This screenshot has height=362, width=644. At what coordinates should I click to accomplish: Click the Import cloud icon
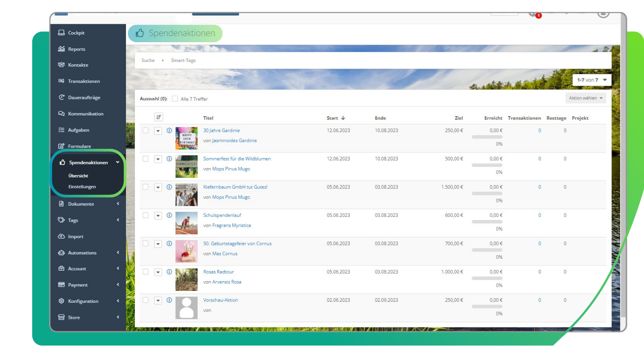[x=61, y=237]
